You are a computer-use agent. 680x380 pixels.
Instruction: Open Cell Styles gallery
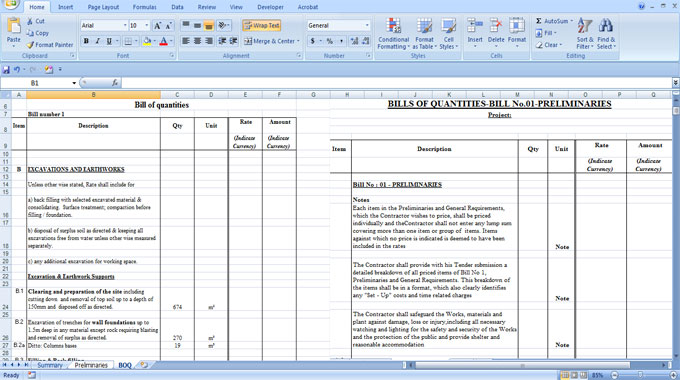[448, 34]
